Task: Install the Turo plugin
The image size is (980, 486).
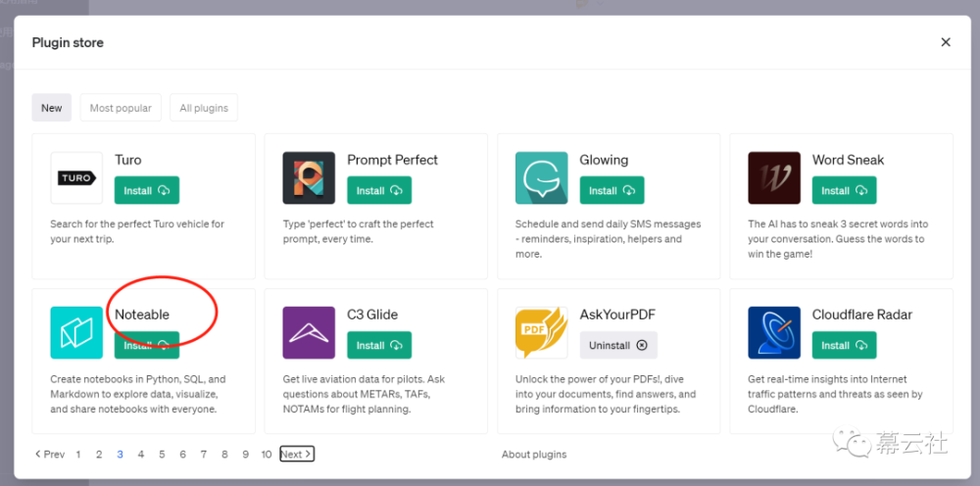Action: pyautogui.click(x=147, y=190)
